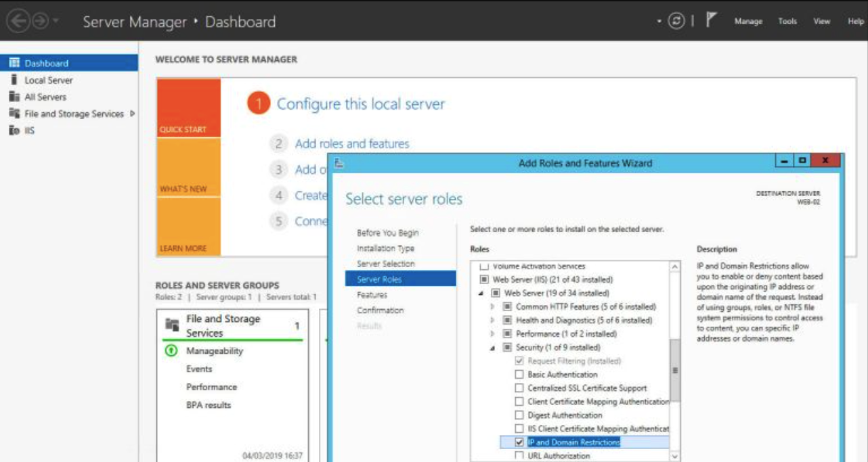Screen dimensions: 868x462
Task: Click the File and Storage Services sidebar icon
Action: coord(14,114)
